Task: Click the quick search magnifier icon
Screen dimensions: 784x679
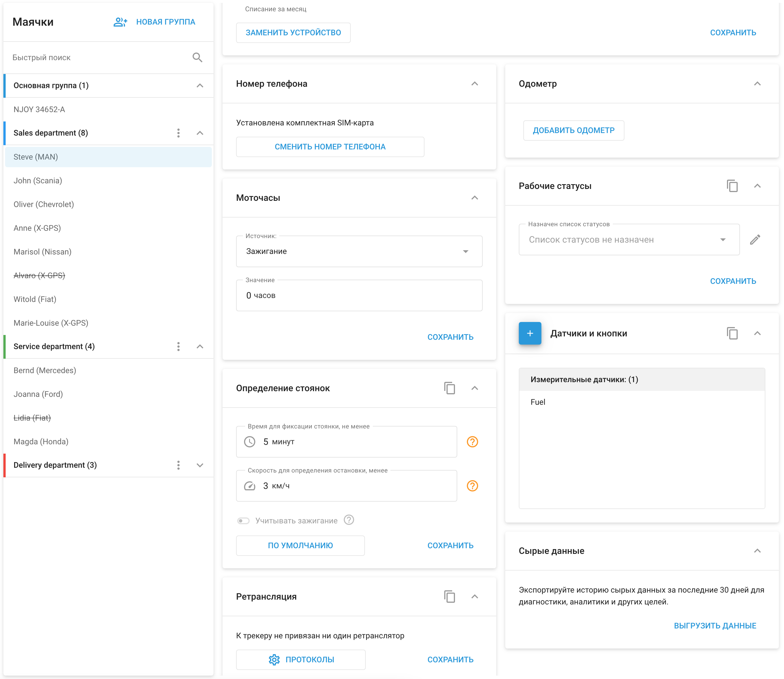Action: (197, 57)
